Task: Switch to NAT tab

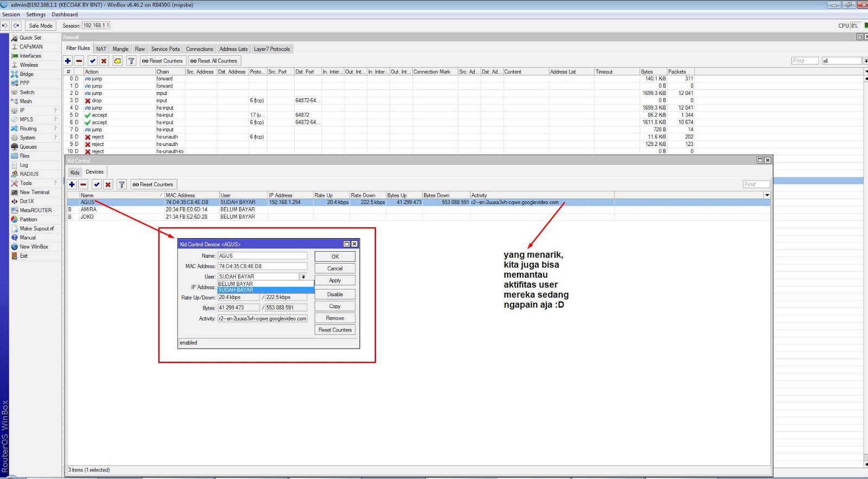Action: pos(101,49)
